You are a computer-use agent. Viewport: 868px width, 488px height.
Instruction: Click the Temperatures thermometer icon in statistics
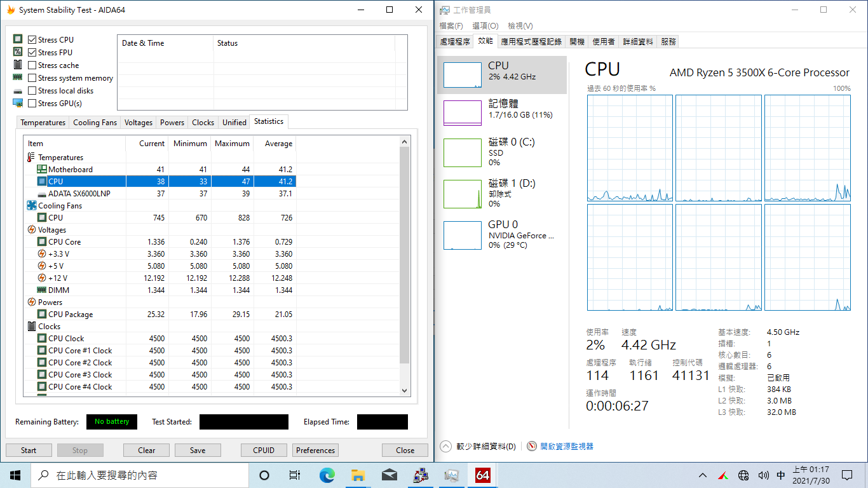pos(32,158)
